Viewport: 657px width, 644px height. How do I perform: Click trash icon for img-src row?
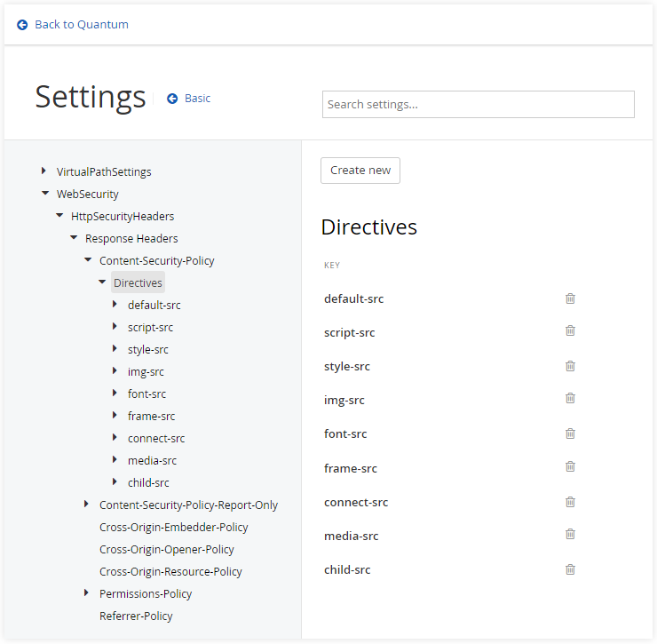pyautogui.click(x=570, y=399)
